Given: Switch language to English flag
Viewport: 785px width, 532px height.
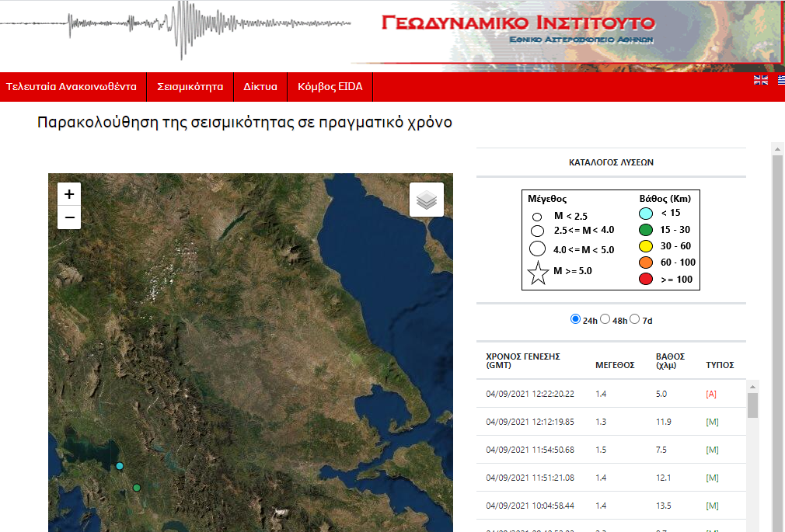Looking at the screenshot, I should tap(760, 80).
